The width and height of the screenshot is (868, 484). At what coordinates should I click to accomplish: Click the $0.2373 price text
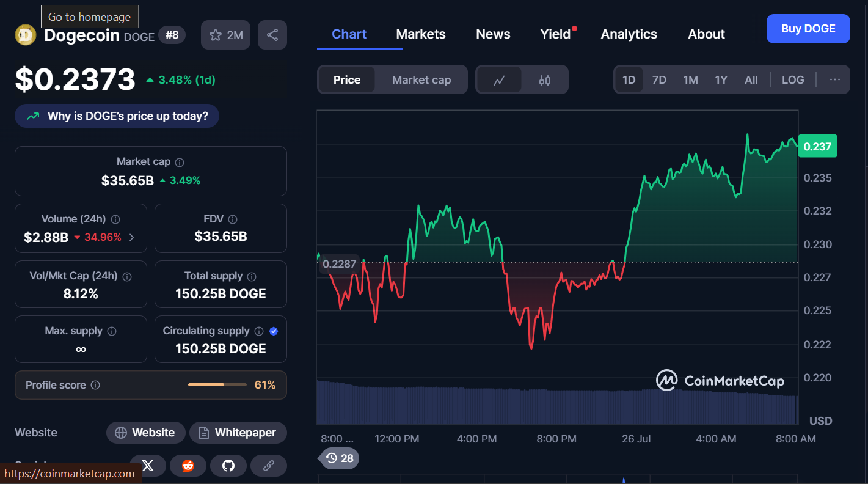[75, 79]
